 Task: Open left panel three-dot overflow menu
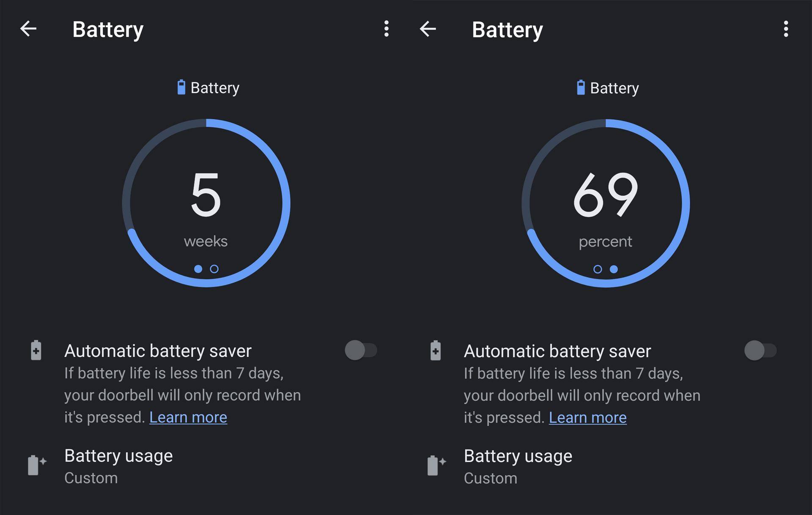click(386, 29)
